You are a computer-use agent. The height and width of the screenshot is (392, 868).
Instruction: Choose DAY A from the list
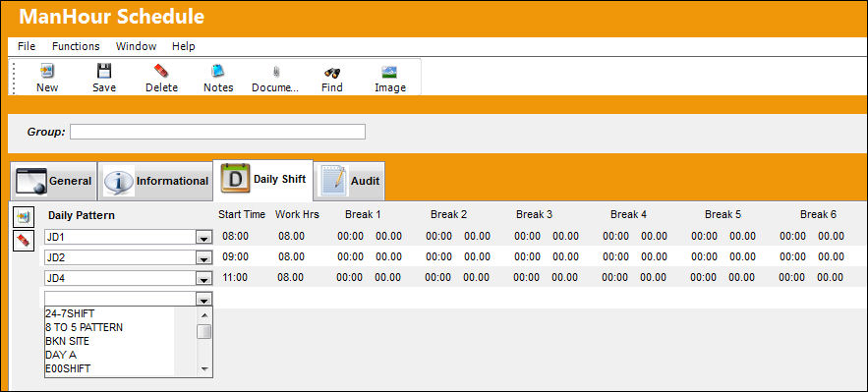click(61, 355)
